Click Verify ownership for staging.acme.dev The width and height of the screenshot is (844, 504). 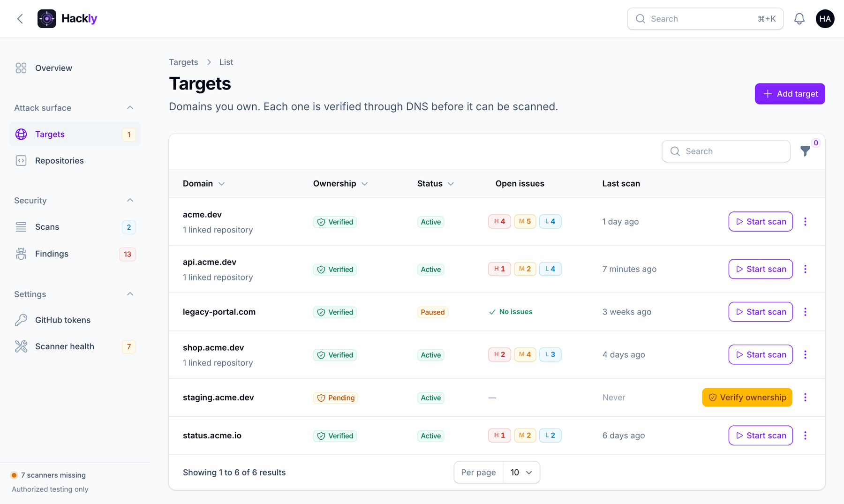click(x=747, y=398)
